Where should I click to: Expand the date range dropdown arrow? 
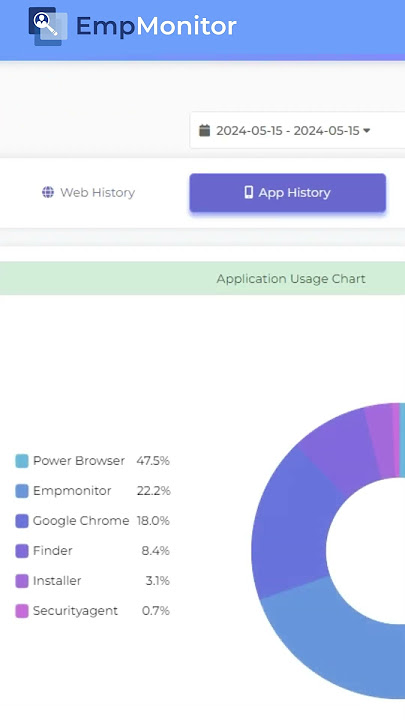(366, 131)
